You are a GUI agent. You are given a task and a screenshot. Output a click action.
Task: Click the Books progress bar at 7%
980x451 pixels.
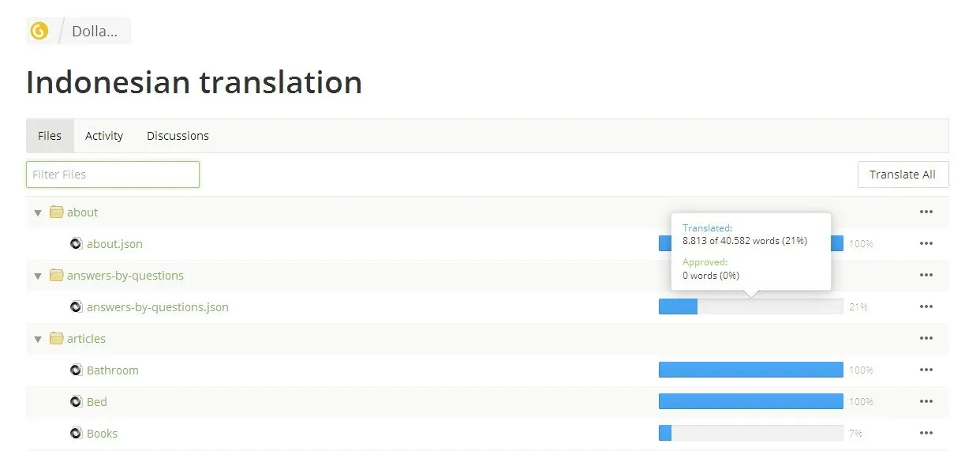coord(750,433)
